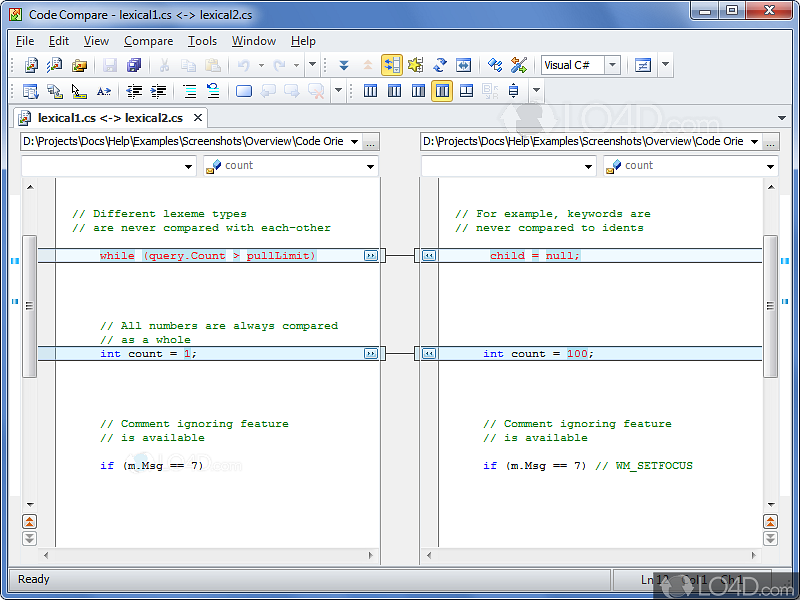Click the swap panes icon
The image size is (800, 600).
click(x=463, y=65)
